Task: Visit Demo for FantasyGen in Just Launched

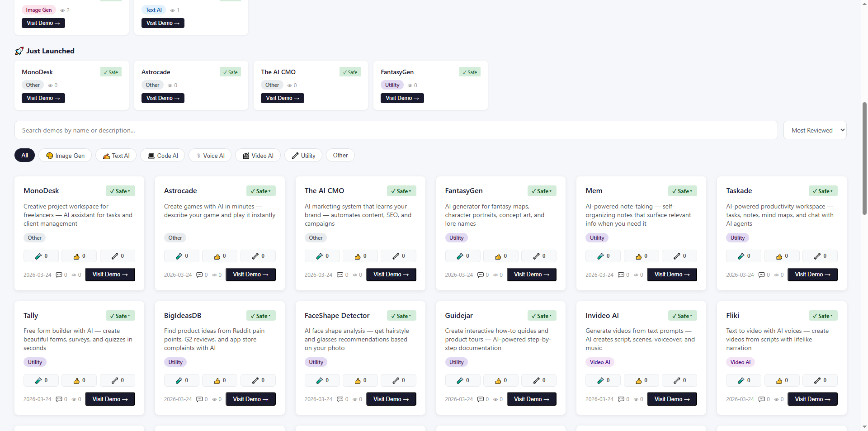Action: tap(402, 98)
